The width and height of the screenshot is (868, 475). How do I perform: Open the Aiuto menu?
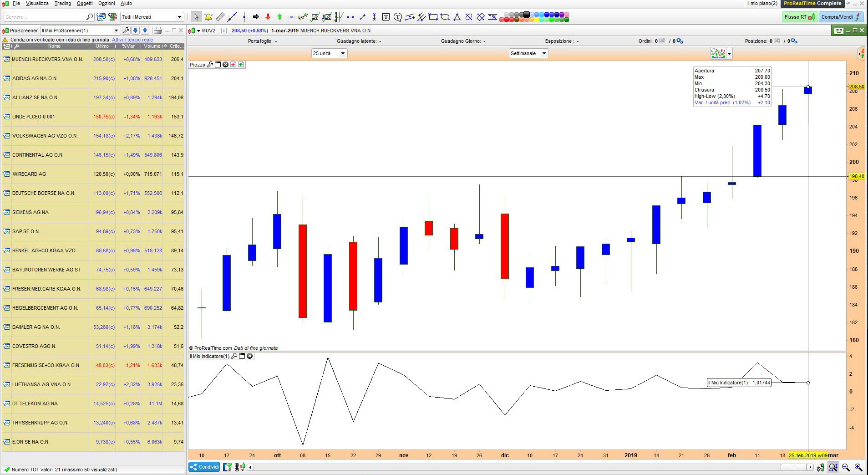coord(126,3)
